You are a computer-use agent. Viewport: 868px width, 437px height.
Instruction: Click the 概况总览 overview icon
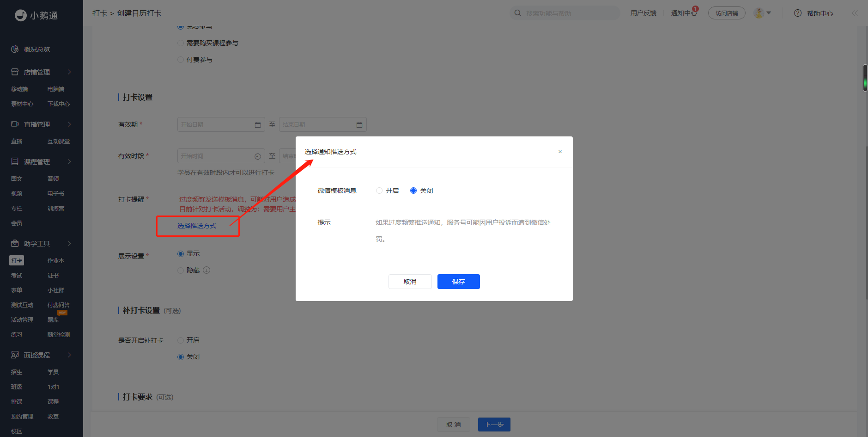tap(15, 49)
